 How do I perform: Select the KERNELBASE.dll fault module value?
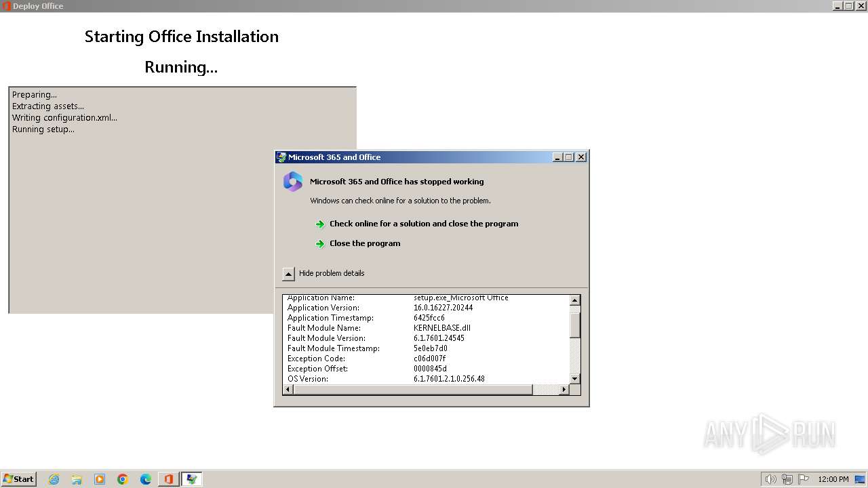(442, 328)
